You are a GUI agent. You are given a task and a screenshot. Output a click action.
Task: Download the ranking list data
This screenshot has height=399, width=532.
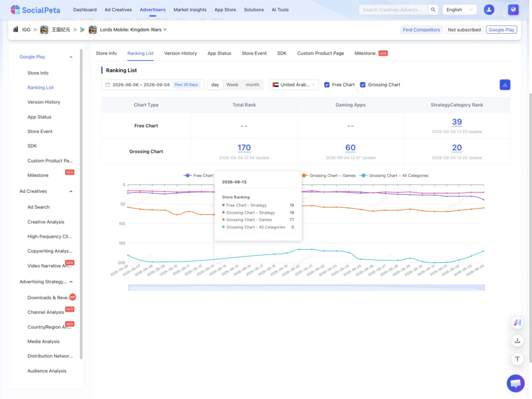505,85
